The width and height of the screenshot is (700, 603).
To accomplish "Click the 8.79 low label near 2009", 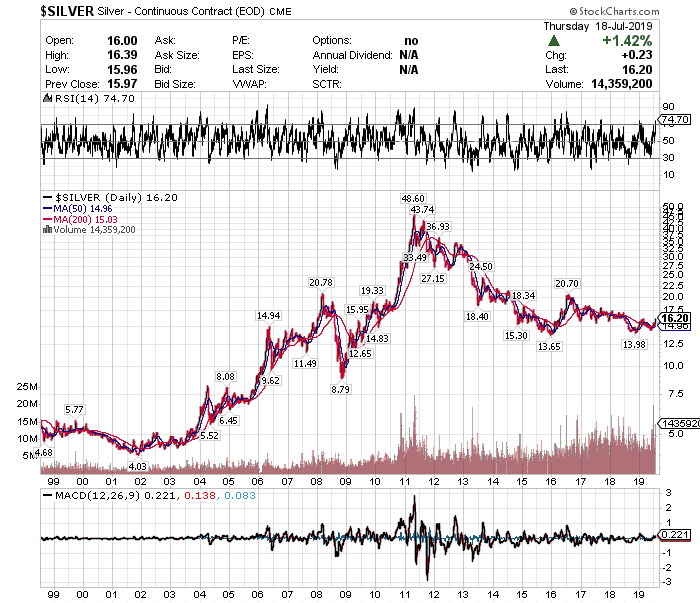I will point(340,390).
